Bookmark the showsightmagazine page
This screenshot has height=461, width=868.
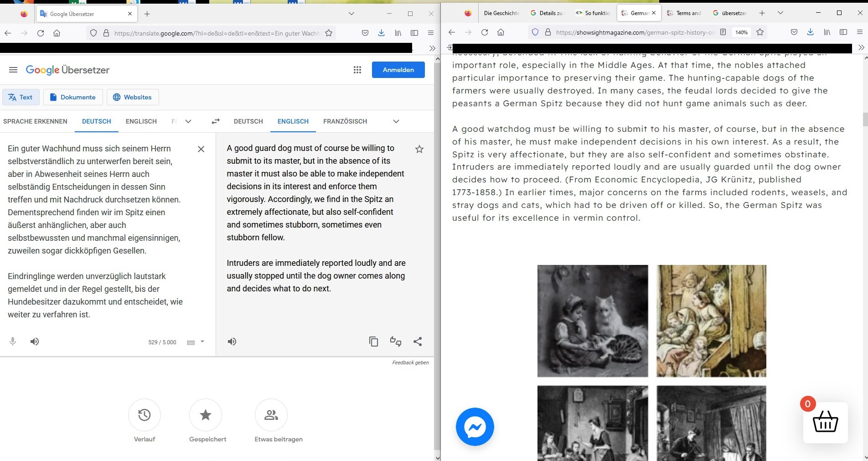[x=760, y=32]
